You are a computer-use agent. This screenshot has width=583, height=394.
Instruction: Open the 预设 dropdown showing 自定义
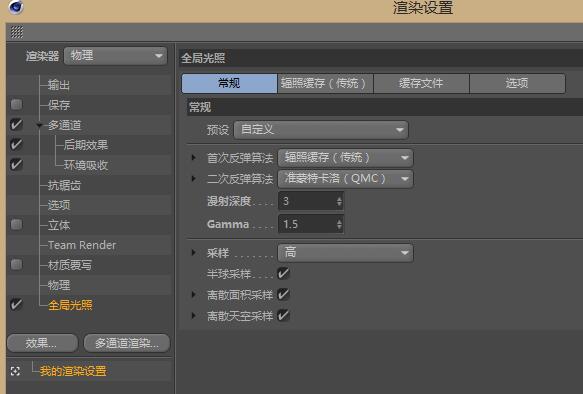coord(321,130)
